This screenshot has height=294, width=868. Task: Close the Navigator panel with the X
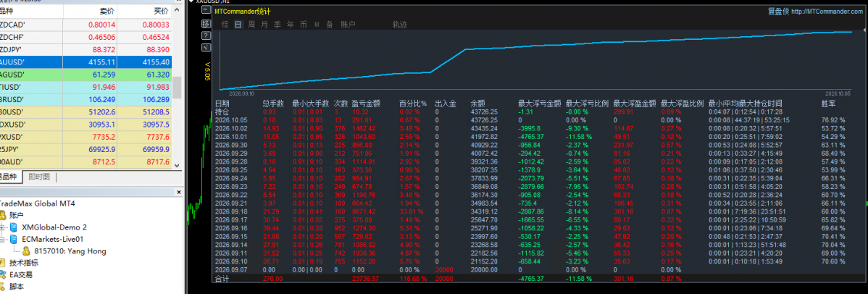(179, 192)
